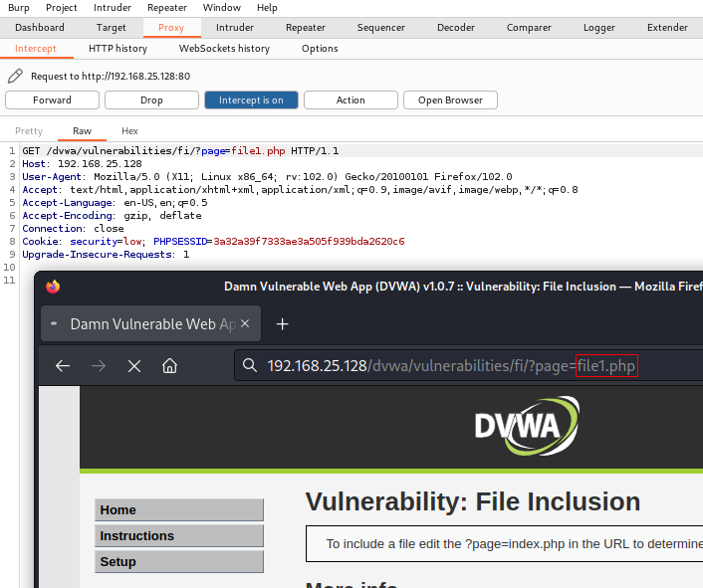Image resolution: width=703 pixels, height=588 pixels.
Task: Open the DVWA Instructions link
Action: [x=179, y=536]
